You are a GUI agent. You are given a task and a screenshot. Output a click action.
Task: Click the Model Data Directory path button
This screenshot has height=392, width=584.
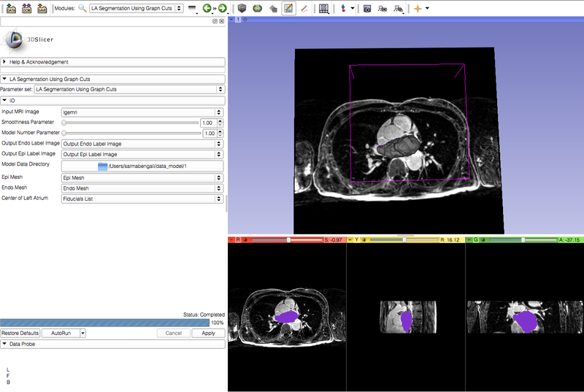click(142, 166)
